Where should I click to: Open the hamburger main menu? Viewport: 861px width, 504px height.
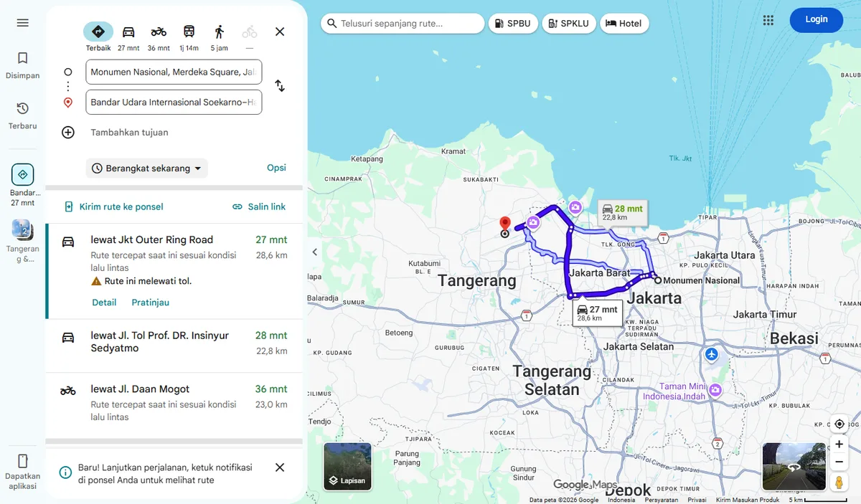tap(22, 22)
